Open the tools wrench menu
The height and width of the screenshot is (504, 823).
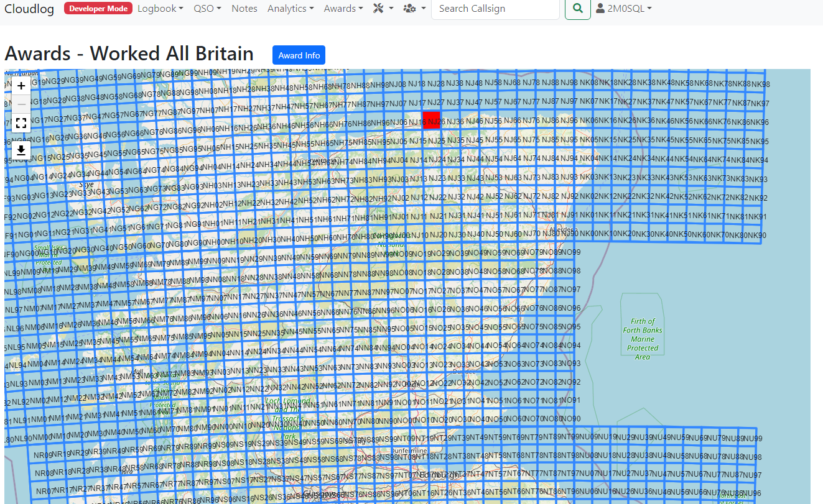(x=383, y=9)
